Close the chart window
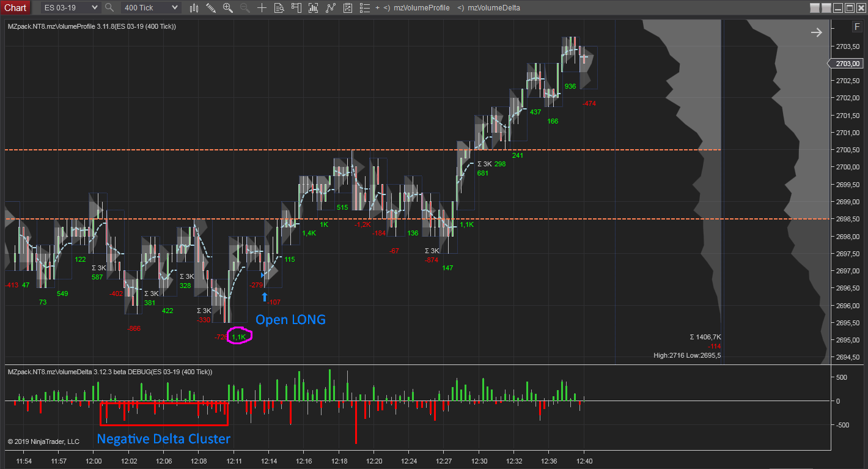 pos(861,8)
